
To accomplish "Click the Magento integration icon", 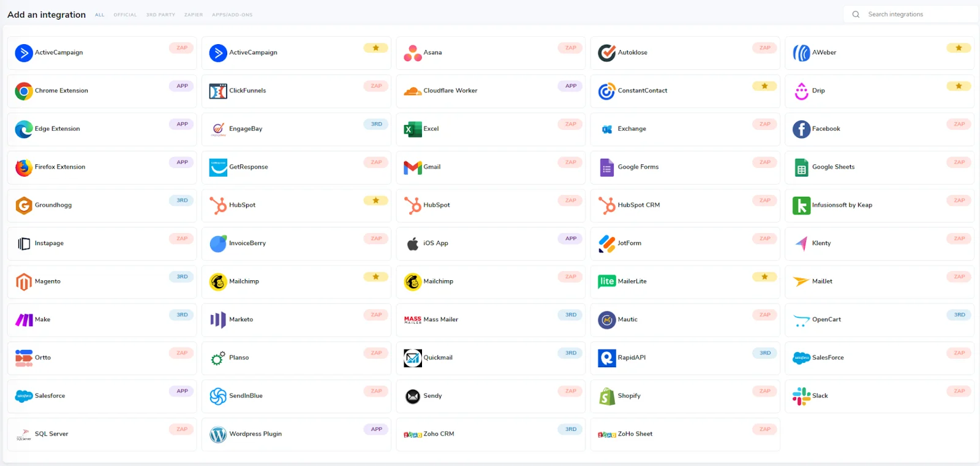I will coord(23,281).
